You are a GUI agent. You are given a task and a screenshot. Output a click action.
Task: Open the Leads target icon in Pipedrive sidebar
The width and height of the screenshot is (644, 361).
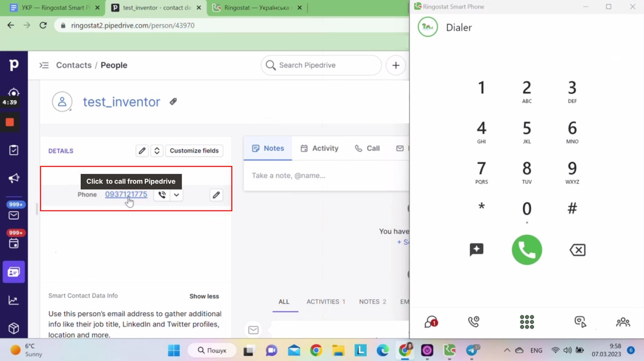[x=14, y=92]
